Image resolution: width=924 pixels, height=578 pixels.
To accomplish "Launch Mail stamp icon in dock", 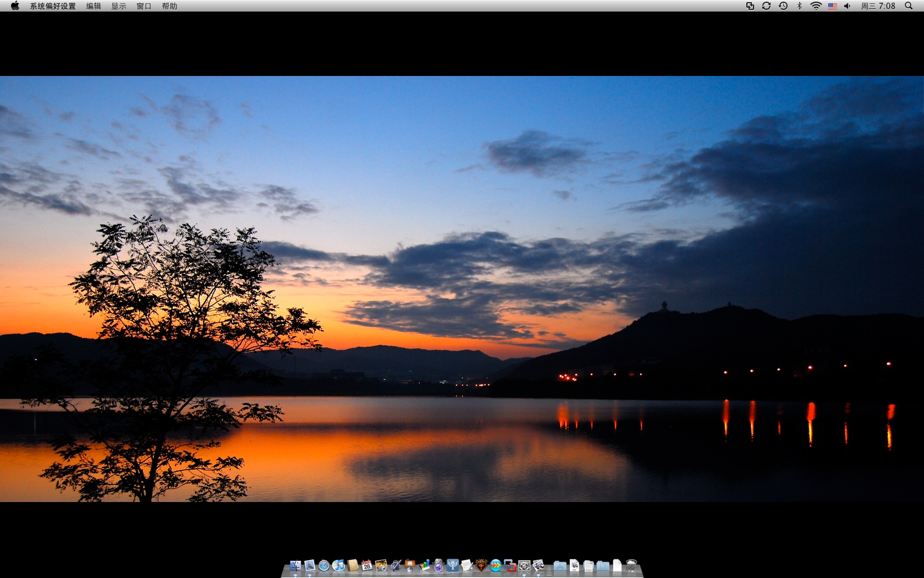I will (310, 565).
